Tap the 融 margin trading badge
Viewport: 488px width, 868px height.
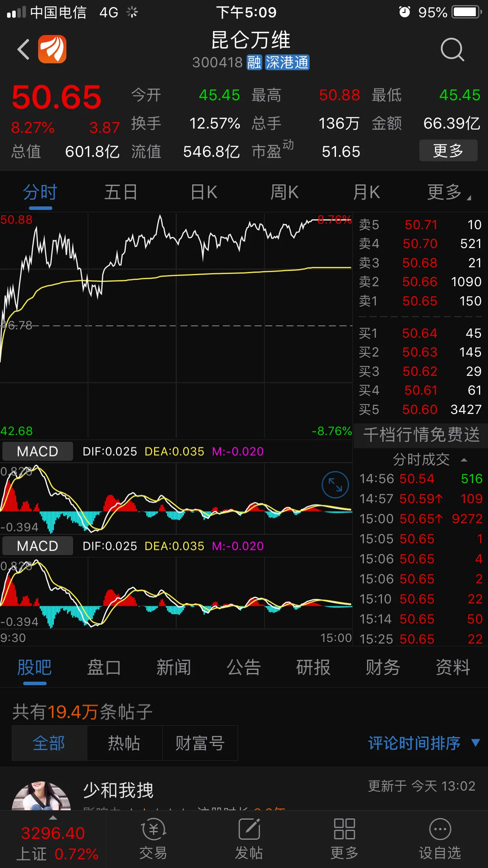click(254, 63)
